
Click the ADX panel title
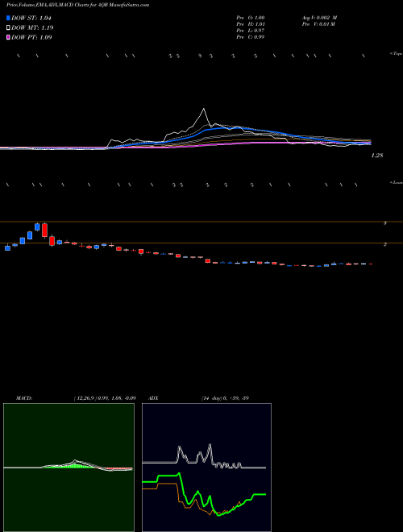click(154, 398)
